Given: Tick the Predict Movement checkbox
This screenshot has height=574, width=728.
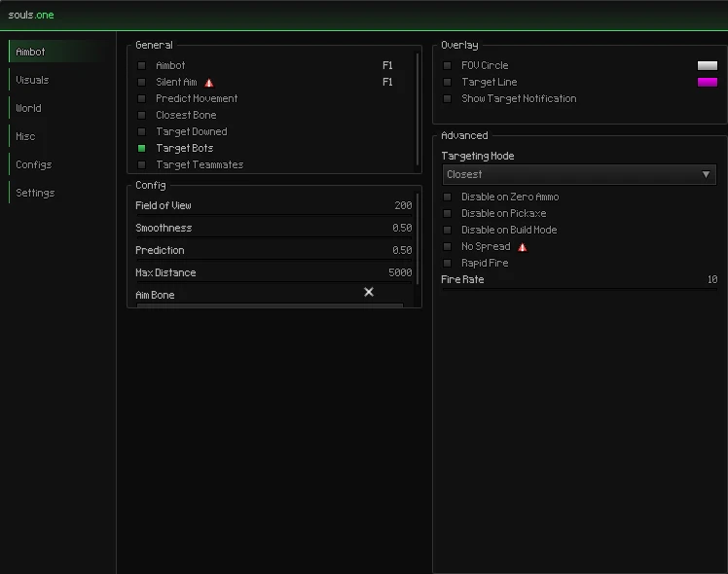Looking at the screenshot, I should tap(141, 98).
